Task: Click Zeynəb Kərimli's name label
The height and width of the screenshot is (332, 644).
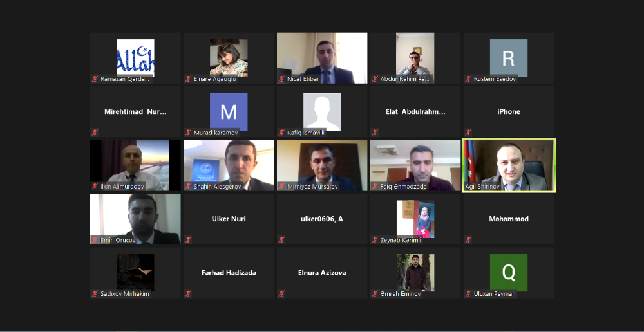Action: pyautogui.click(x=401, y=241)
